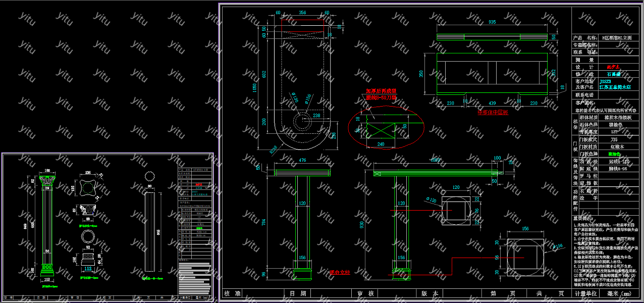Click the square base plan marked ø120
Screen dimensions: 644x303
click(x=455, y=209)
